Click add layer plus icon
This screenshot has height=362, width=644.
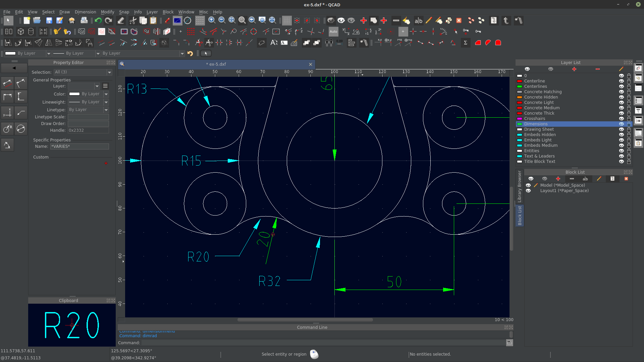coord(574,69)
